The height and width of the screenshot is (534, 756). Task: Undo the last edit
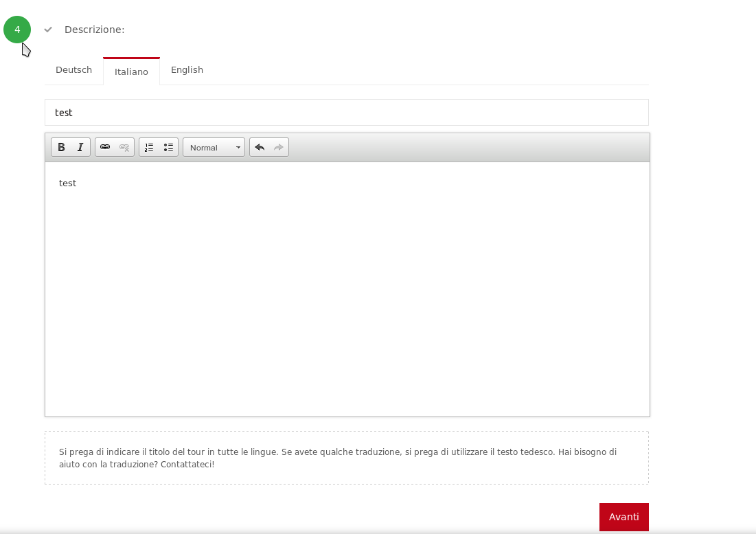(260, 147)
